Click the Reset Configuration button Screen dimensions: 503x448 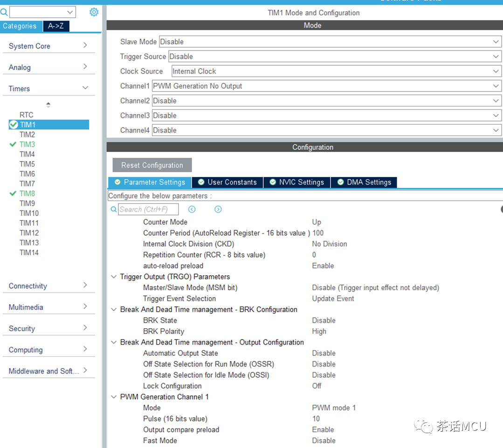coord(152,165)
